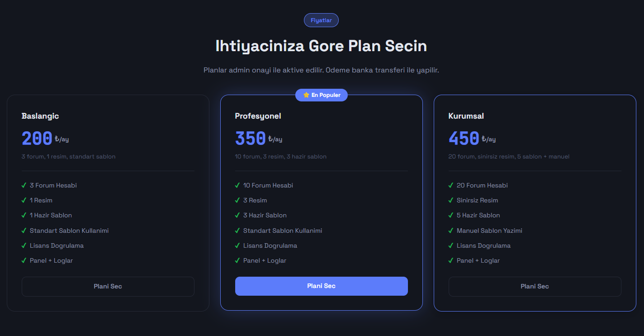Click the En Populer badge
The width and height of the screenshot is (644, 336).
pos(322,95)
